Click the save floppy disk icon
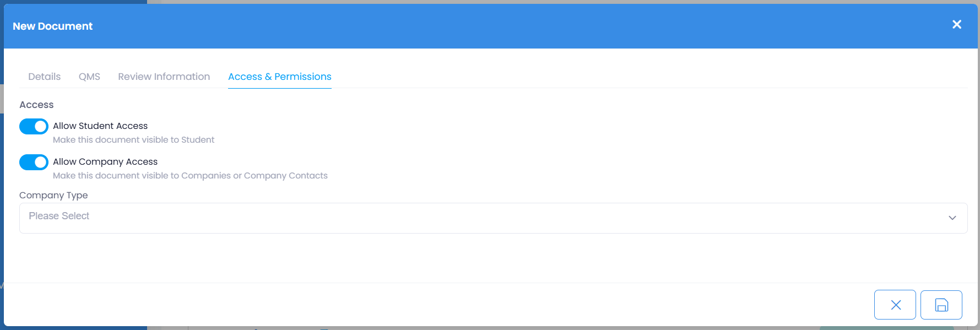The image size is (980, 330). (941, 305)
